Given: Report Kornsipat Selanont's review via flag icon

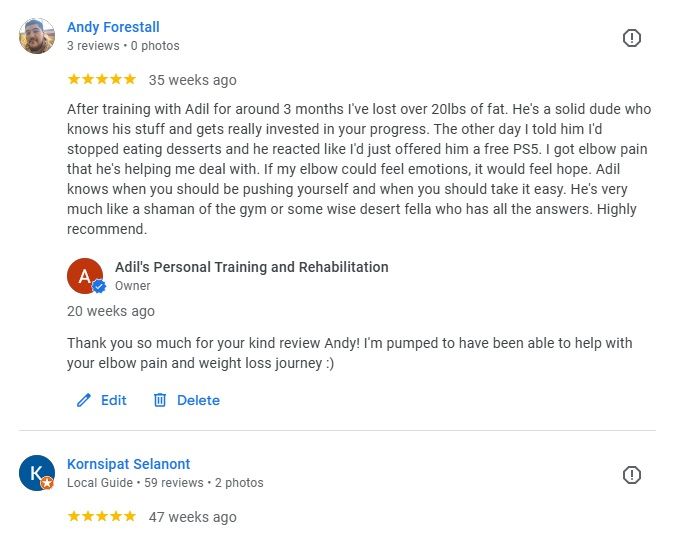Looking at the screenshot, I should pos(632,475).
